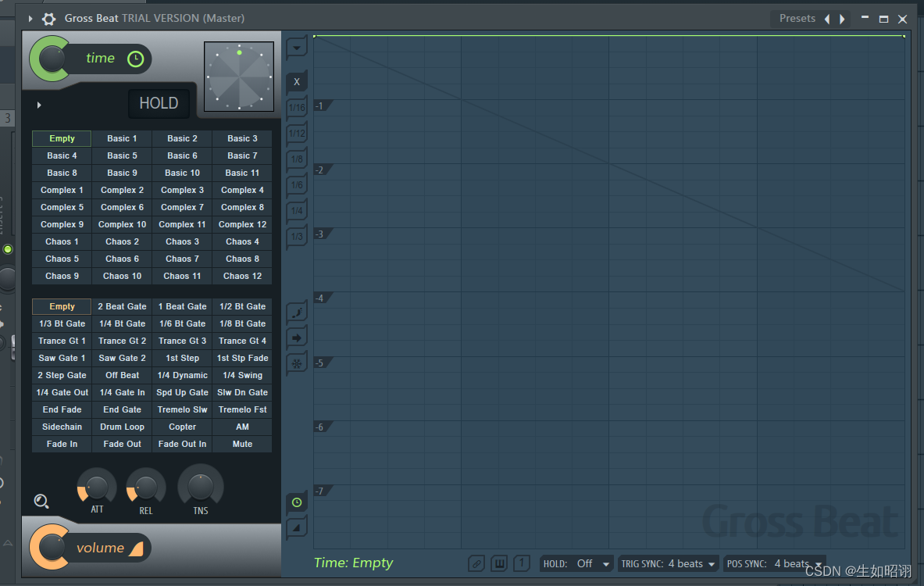Set snap to 1/6

(296, 185)
